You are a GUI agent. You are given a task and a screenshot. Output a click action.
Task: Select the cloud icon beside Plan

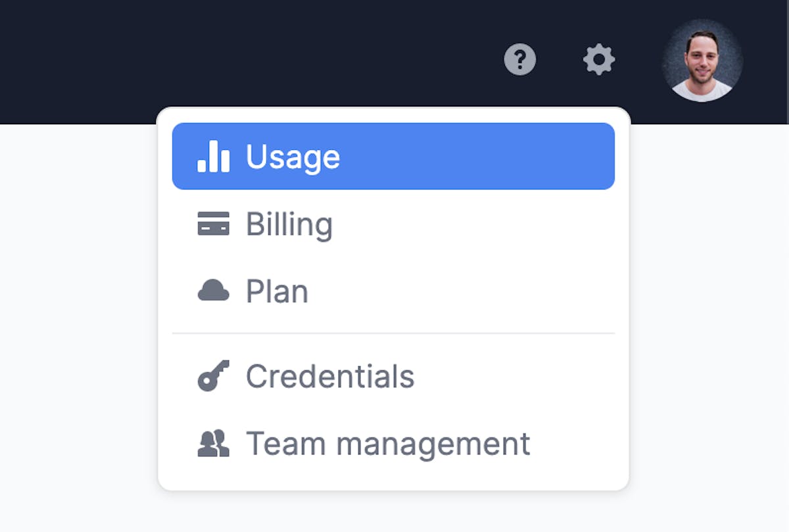(214, 291)
